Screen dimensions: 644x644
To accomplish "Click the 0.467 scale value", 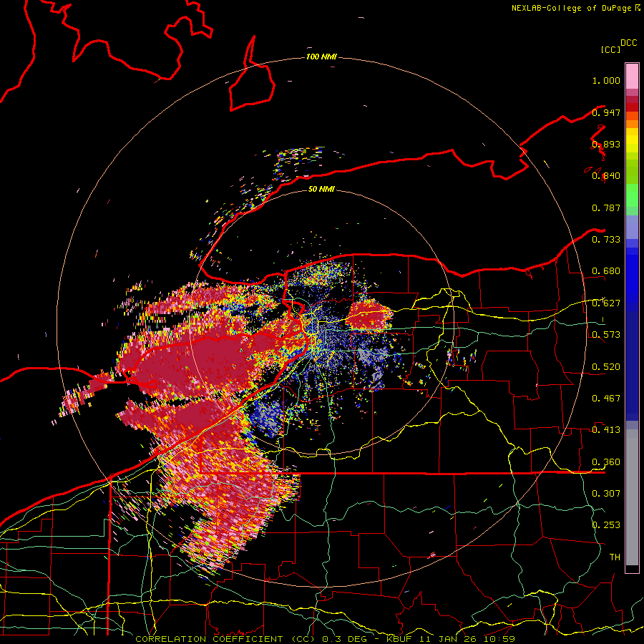I will (606, 398).
